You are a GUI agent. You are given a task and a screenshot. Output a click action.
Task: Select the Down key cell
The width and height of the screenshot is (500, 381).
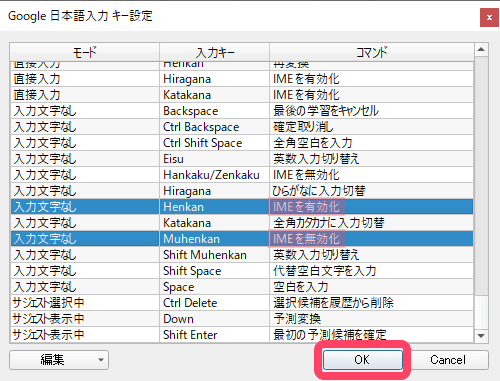pos(214,319)
